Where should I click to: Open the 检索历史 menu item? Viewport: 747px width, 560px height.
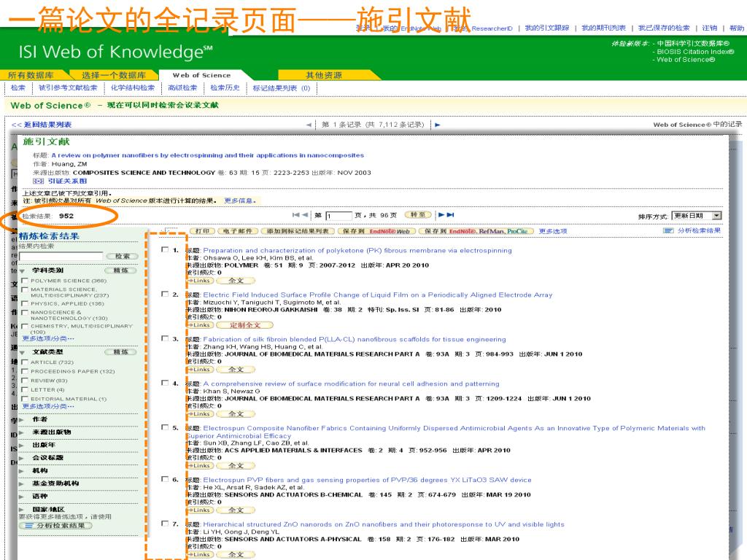225,87
